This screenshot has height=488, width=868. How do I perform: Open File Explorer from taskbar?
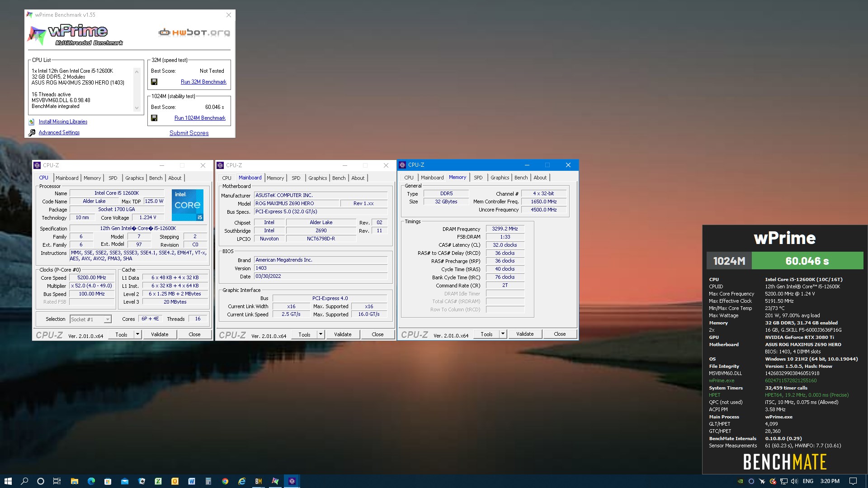[74, 481]
